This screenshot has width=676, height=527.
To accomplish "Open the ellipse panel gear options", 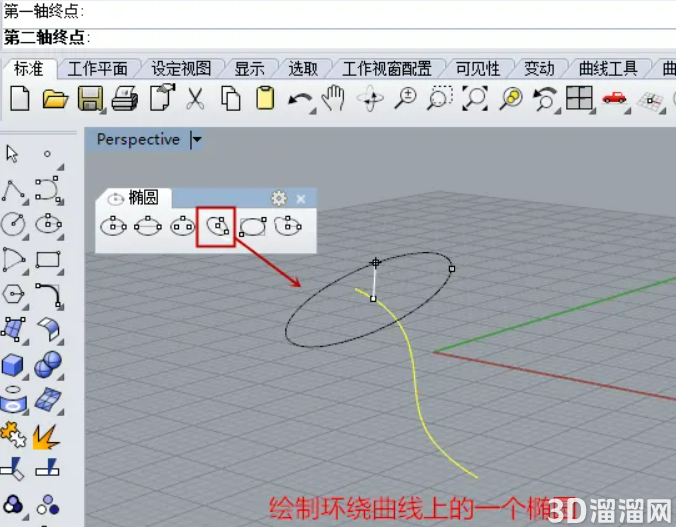I will [x=279, y=199].
